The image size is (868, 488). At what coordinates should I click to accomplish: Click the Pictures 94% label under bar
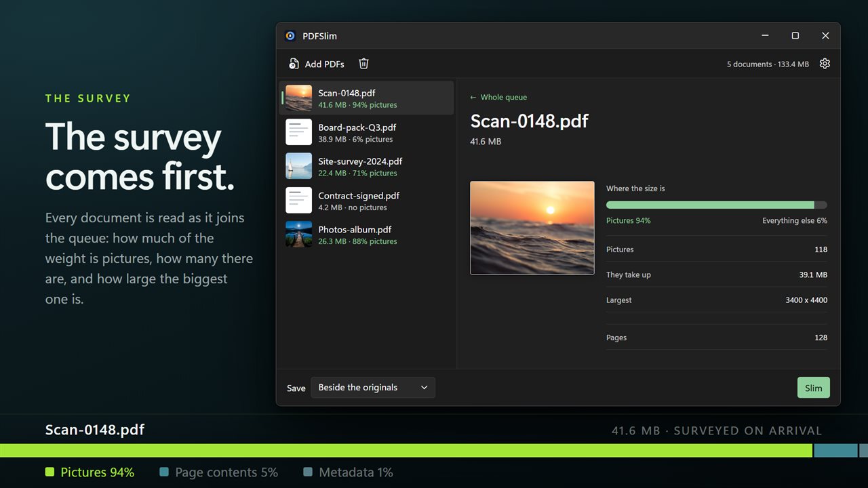pyautogui.click(x=629, y=221)
